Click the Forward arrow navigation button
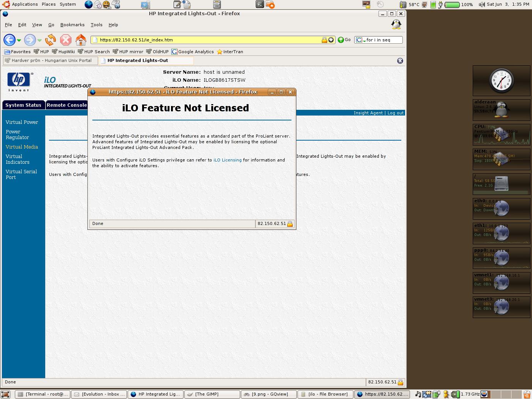The height and width of the screenshot is (399, 532). [30, 40]
